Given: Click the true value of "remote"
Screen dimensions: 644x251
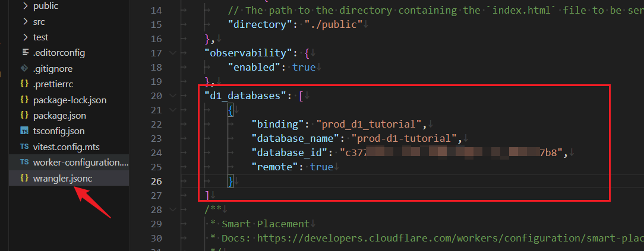Looking at the screenshot, I should click(x=321, y=167).
